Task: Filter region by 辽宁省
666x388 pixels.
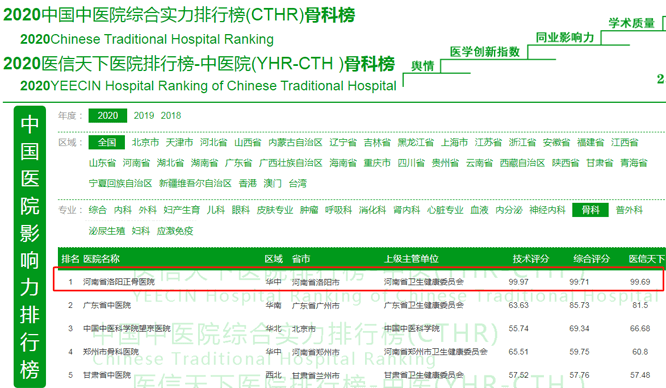Action: pyautogui.click(x=343, y=142)
